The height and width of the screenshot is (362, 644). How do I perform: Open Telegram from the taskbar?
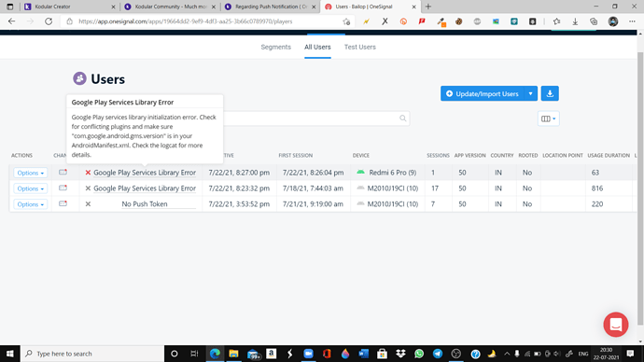438,354
